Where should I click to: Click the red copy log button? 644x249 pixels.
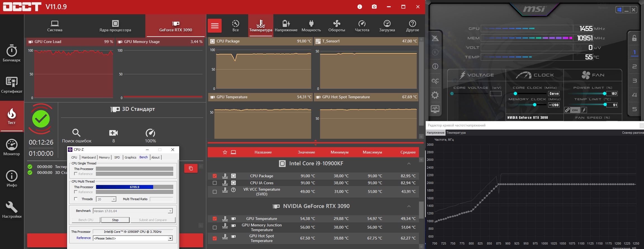(x=191, y=168)
